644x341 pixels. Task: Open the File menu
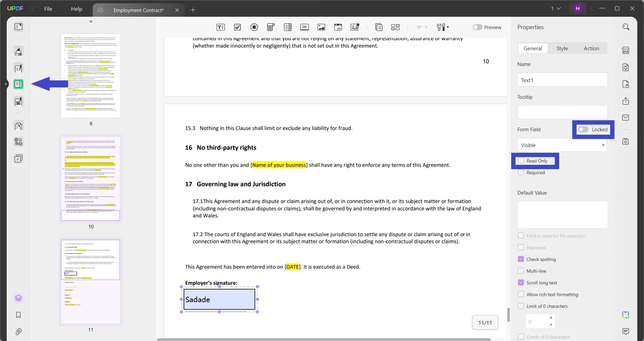point(48,9)
